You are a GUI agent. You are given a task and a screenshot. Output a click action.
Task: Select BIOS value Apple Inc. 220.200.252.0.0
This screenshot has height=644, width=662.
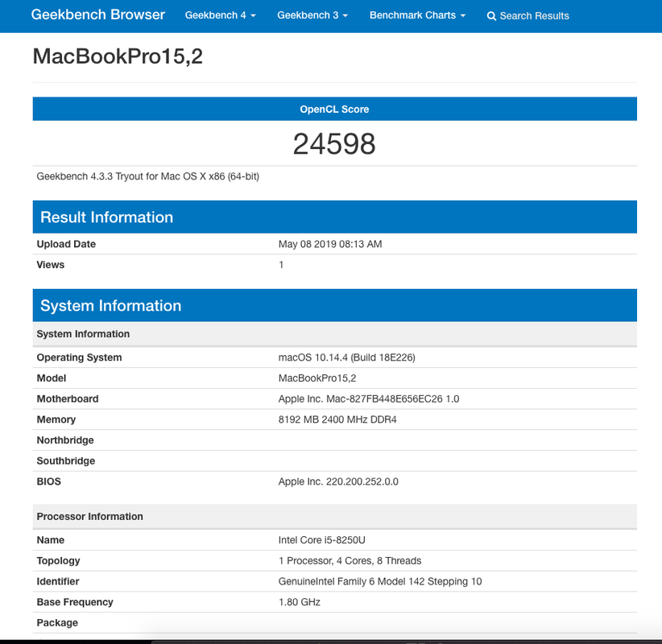click(x=338, y=481)
